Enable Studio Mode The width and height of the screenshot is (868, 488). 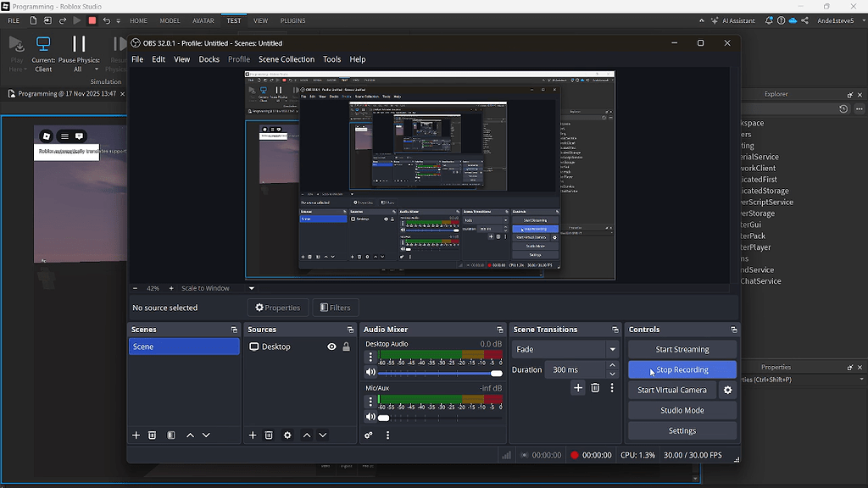click(682, 410)
